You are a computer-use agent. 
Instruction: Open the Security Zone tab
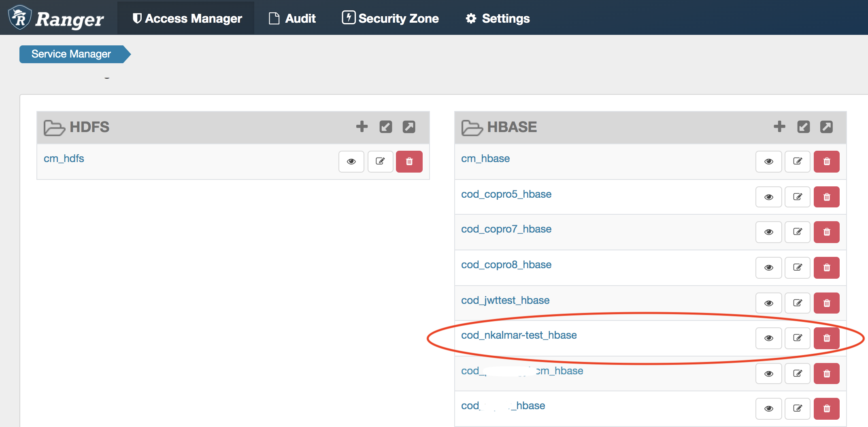click(x=390, y=18)
